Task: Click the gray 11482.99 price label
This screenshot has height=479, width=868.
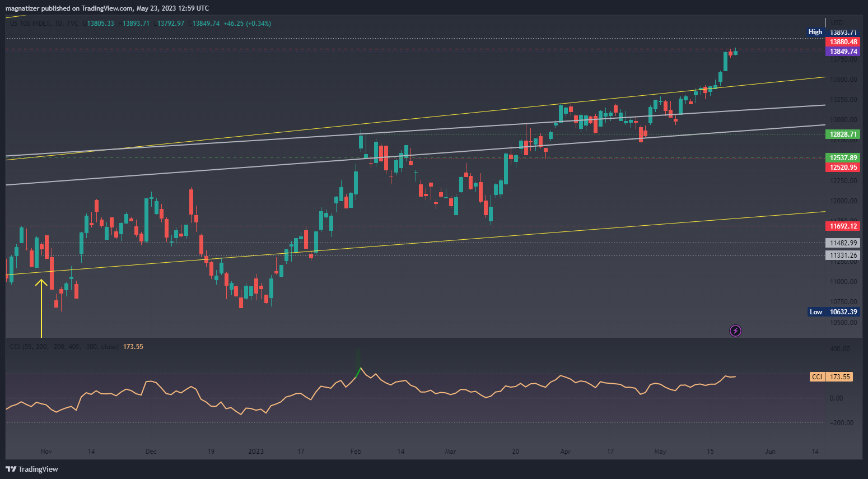Action: click(843, 243)
